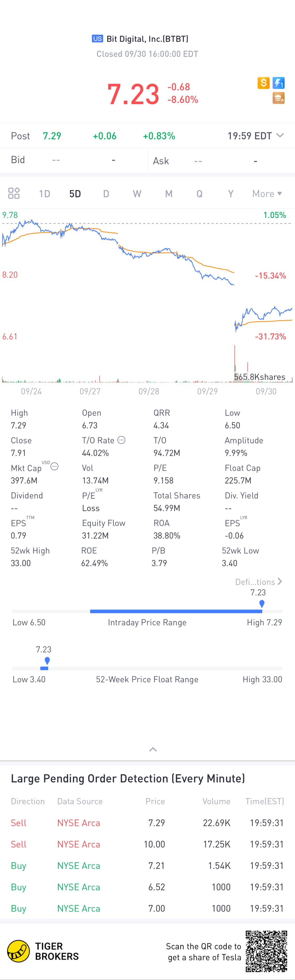This screenshot has height=980, width=295.
Task: Select the M monthly chart tab
Action: coord(169,194)
